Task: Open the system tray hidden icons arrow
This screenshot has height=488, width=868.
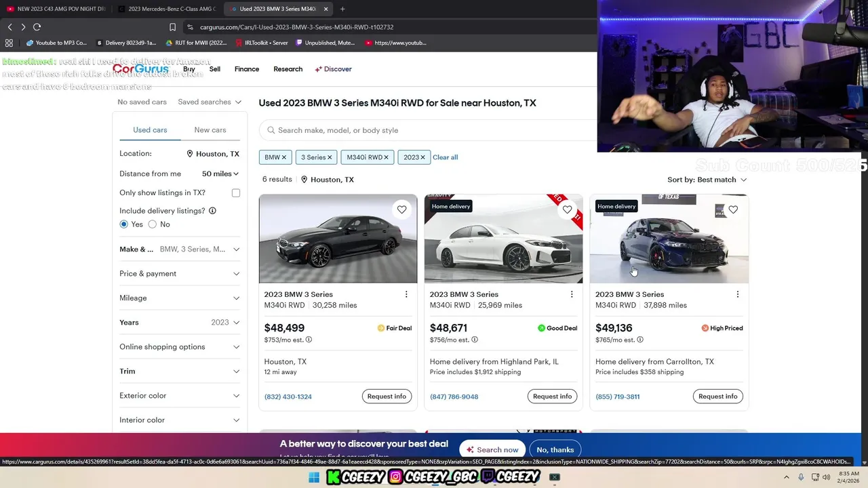Action: point(787,477)
